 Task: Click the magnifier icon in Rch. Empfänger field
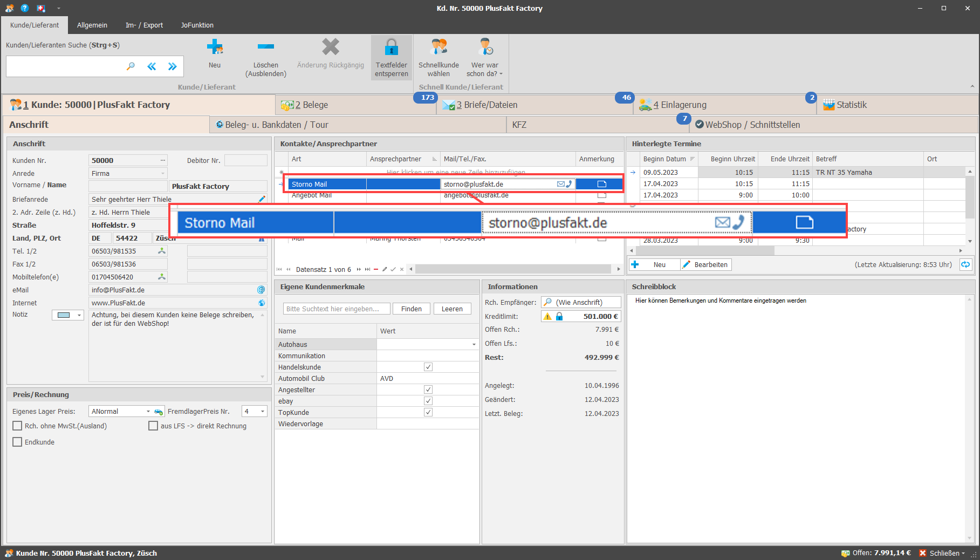pos(547,302)
